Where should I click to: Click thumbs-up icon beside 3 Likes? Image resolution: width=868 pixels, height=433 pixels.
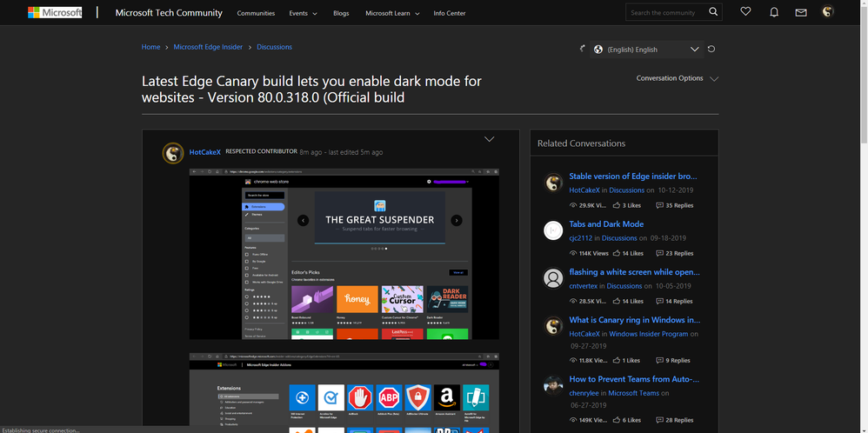point(616,205)
